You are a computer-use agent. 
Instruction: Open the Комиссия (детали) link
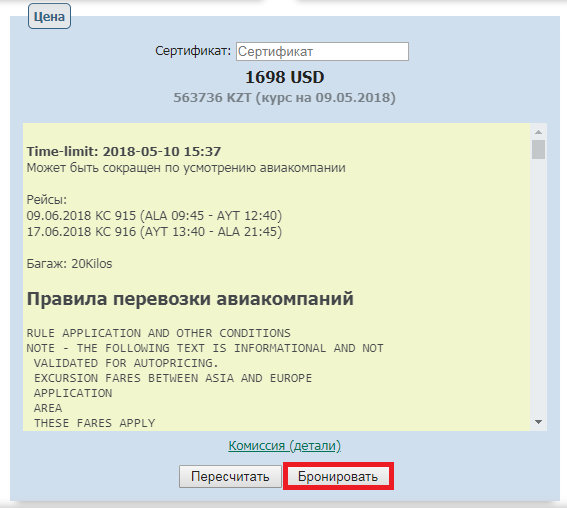285,445
